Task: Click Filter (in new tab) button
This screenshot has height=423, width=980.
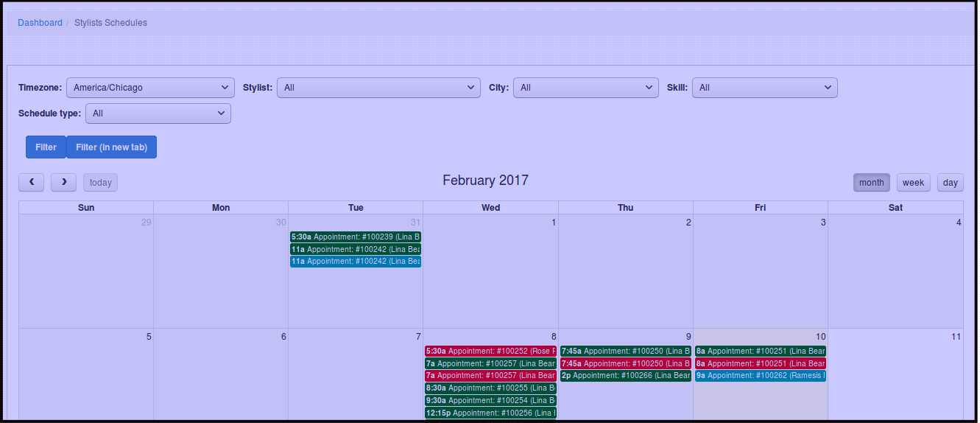Action: coord(111,147)
